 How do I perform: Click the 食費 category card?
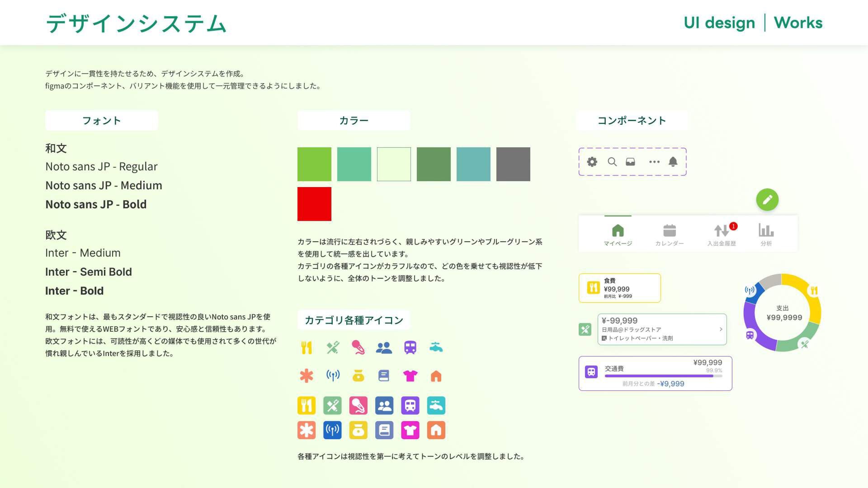click(x=619, y=288)
